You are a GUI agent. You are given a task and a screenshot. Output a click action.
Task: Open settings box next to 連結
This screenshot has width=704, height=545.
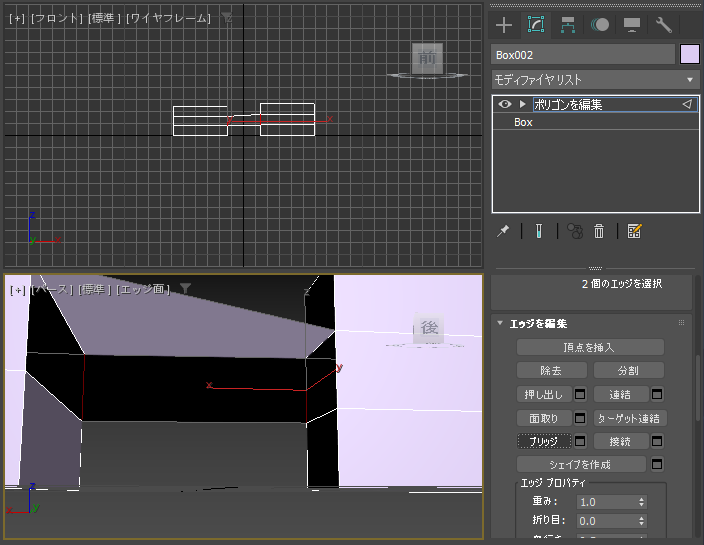coord(657,395)
